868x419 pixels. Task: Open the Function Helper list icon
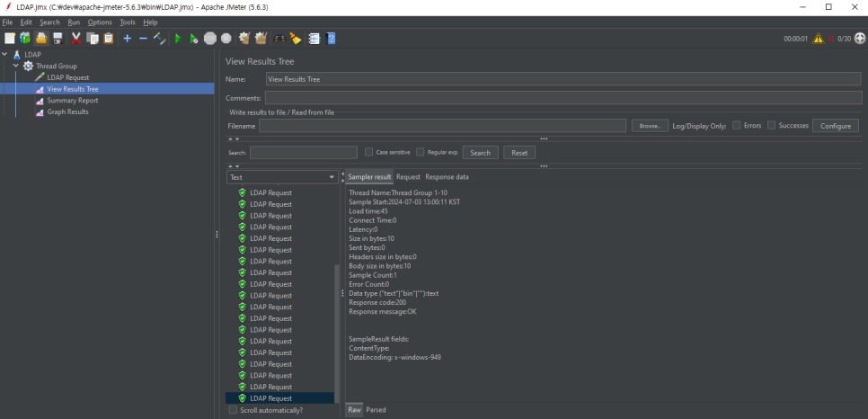pyautogui.click(x=314, y=39)
